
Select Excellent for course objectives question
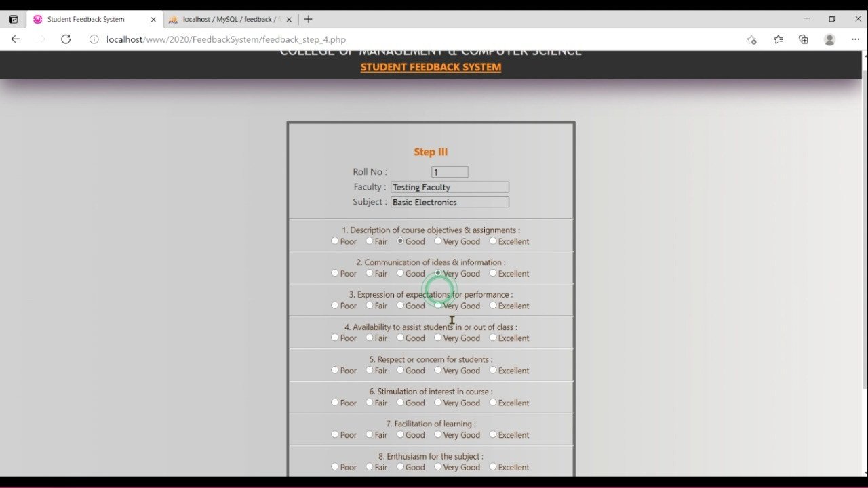click(x=493, y=241)
